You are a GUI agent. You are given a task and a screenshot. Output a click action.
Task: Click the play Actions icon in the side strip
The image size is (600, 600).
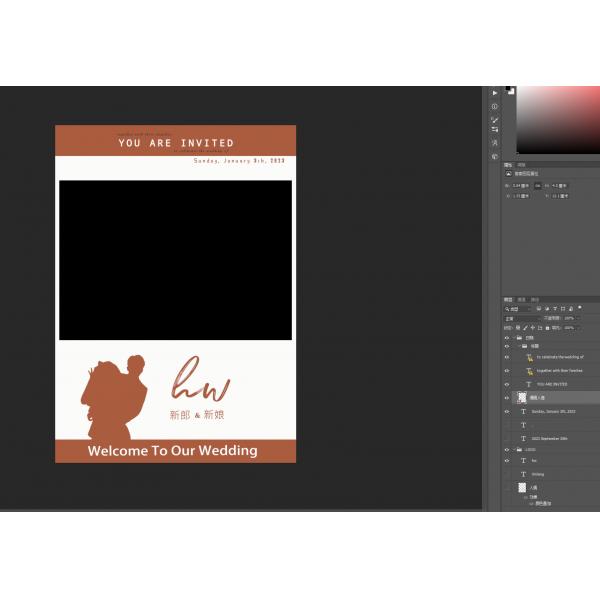pyautogui.click(x=494, y=93)
